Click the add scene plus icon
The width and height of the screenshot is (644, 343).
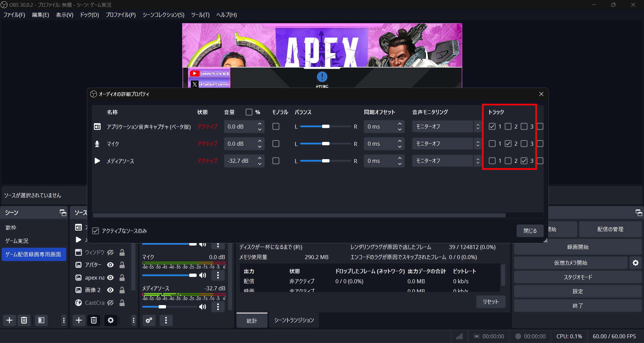(x=9, y=320)
